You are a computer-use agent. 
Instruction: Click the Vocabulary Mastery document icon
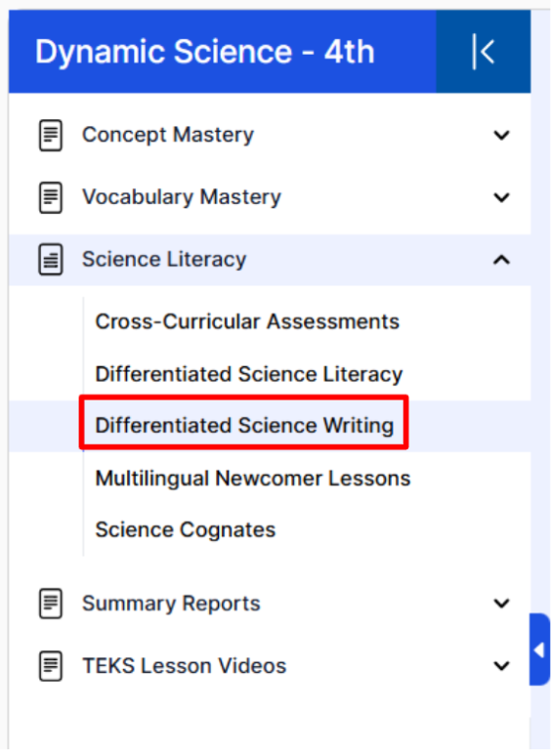pyautogui.click(x=51, y=197)
